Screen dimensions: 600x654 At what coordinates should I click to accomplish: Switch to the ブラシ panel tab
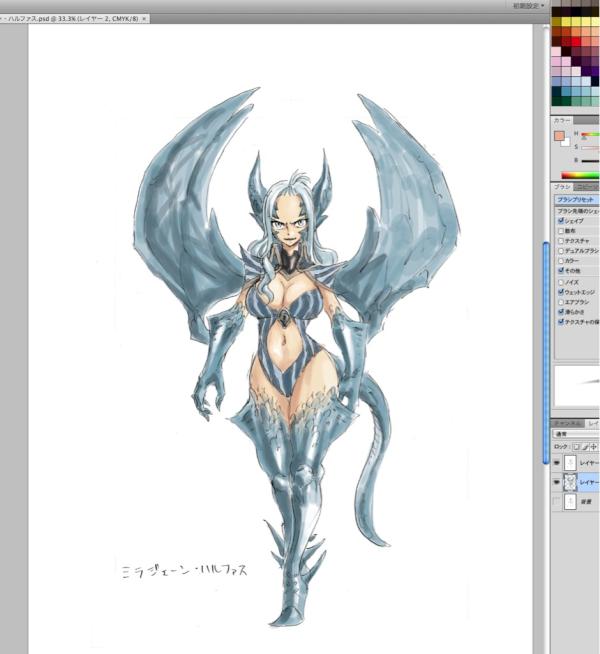click(562, 186)
